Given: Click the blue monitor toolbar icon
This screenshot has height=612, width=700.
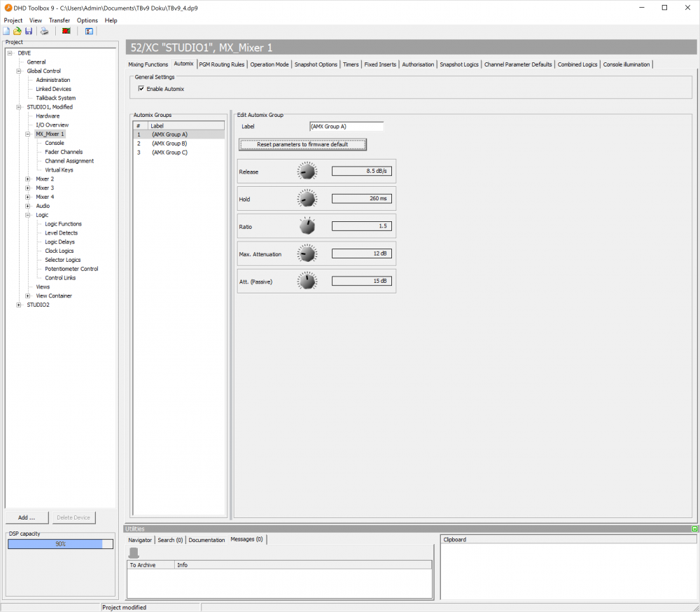Looking at the screenshot, I should point(89,31).
